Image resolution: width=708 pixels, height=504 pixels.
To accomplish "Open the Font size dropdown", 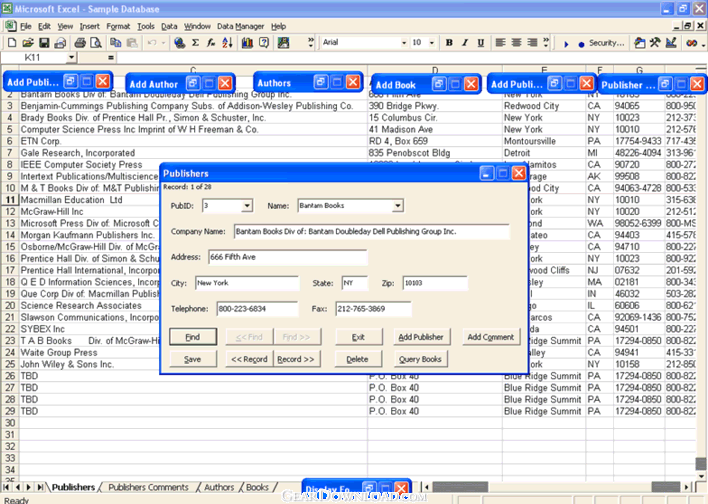I will pyautogui.click(x=432, y=43).
